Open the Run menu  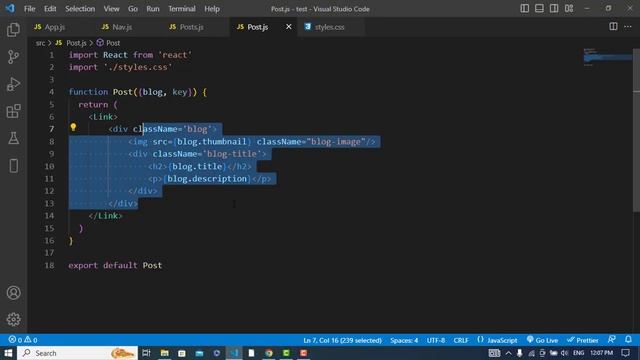[x=153, y=9]
